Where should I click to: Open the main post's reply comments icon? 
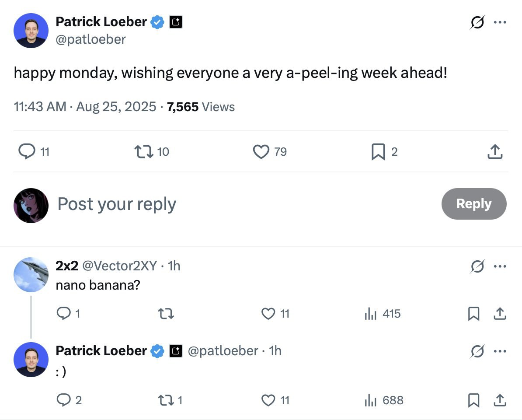(x=27, y=152)
